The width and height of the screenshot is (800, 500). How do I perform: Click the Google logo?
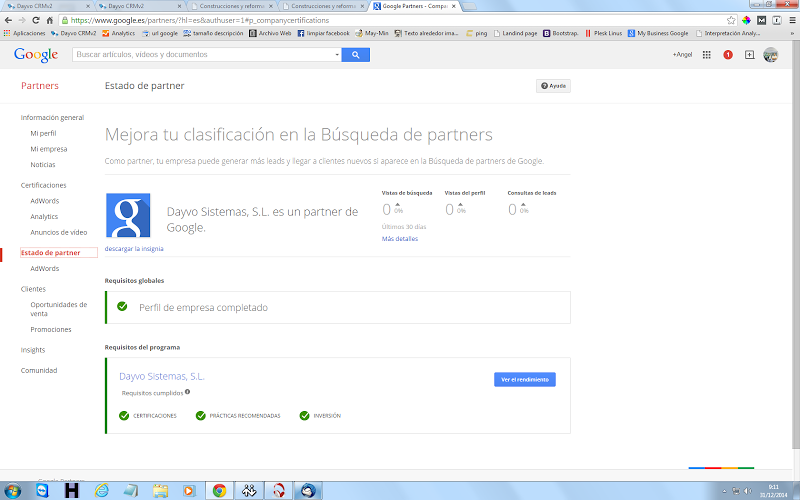pos(36,55)
